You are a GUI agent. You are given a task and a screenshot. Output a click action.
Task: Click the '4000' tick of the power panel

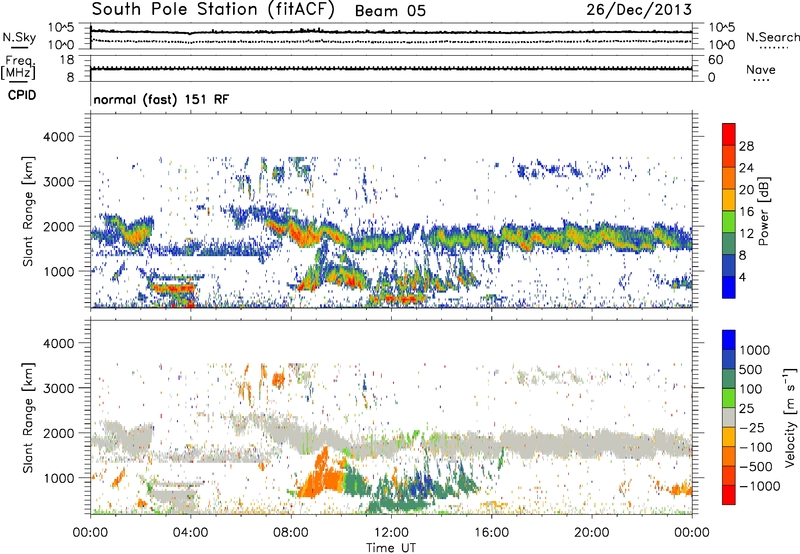click(x=58, y=137)
